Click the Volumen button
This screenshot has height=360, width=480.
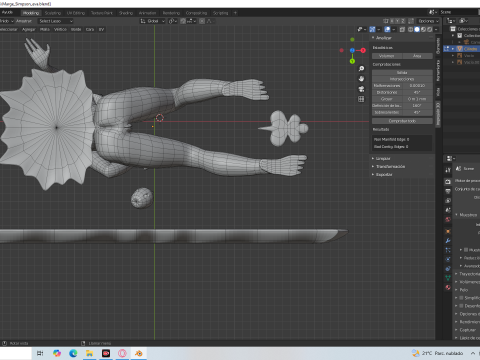click(x=387, y=56)
